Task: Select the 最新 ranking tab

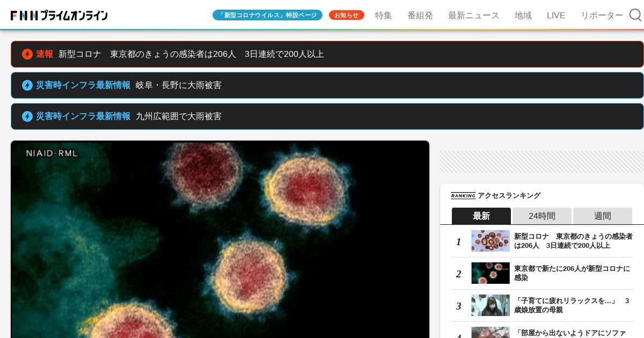Action: tap(481, 216)
